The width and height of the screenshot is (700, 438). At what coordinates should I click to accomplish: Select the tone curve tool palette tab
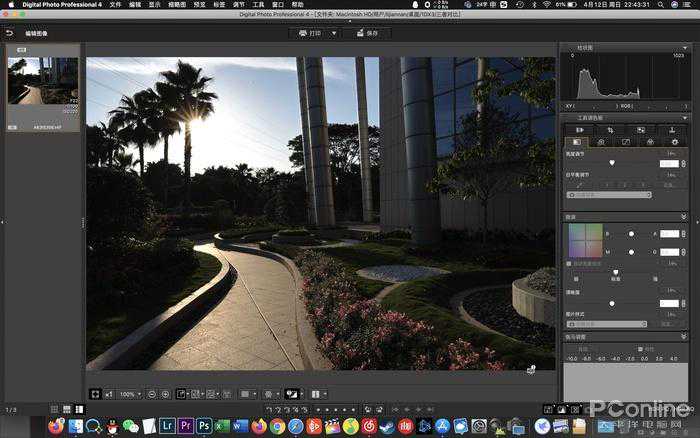626,142
